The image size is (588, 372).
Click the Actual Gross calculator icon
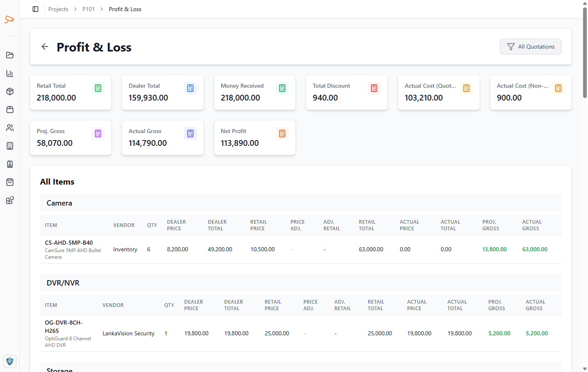[190, 133]
